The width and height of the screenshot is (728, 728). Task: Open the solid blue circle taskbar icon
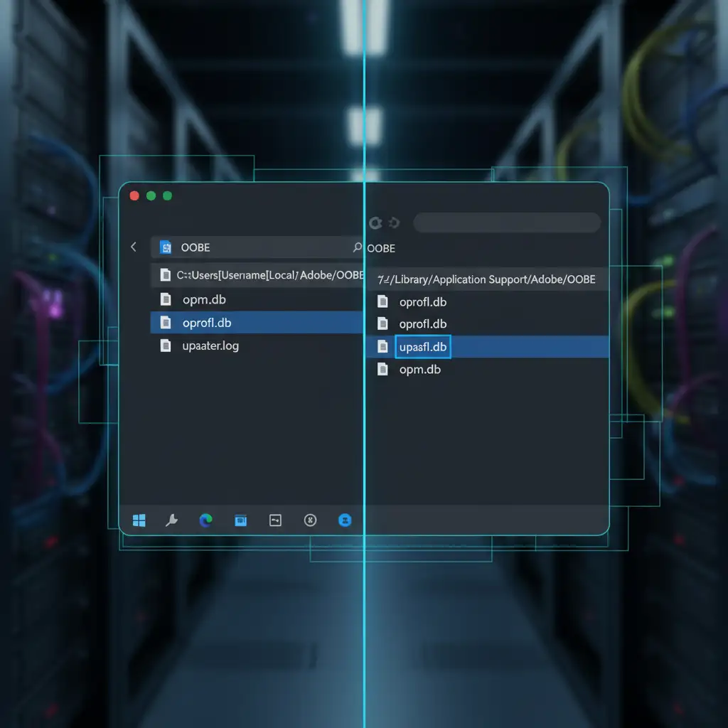(x=345, y=520)
